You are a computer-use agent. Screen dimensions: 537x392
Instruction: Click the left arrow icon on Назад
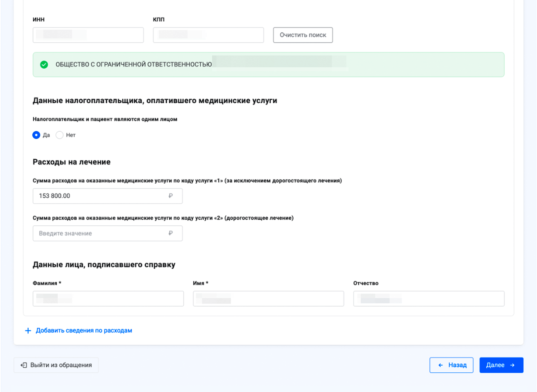[x=441, y=365]
